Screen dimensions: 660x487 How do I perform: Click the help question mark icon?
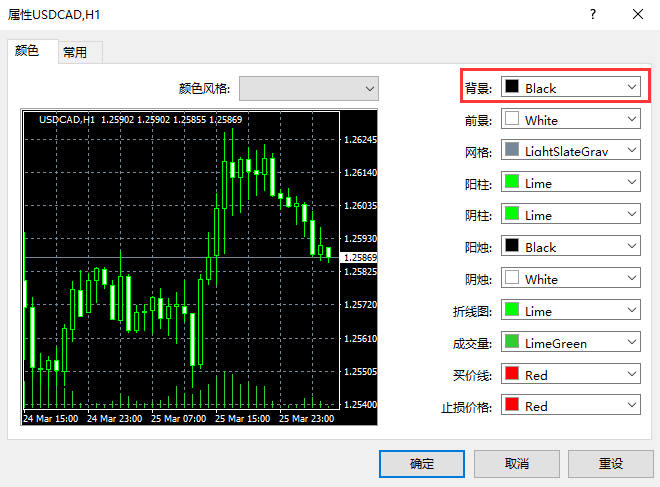(593, 15)
